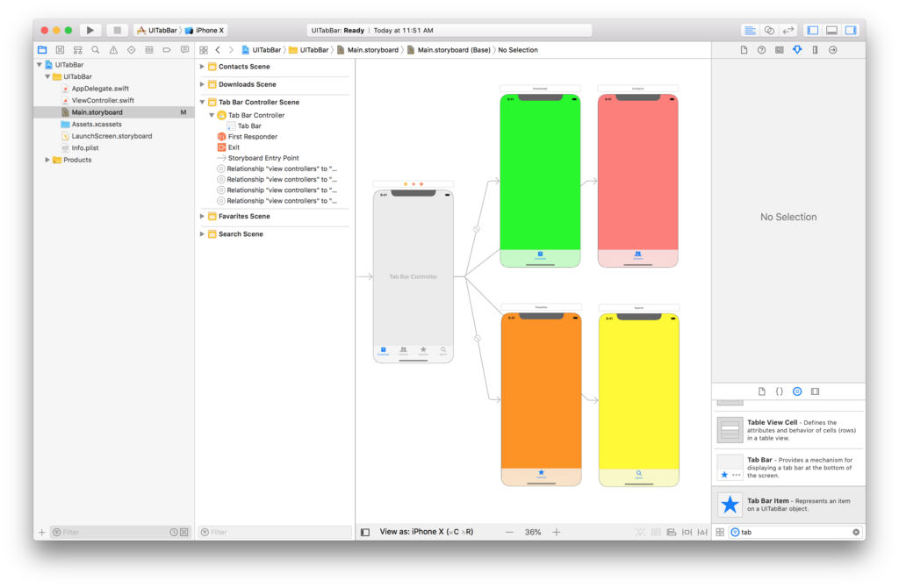Switch to Standard editor

tap(750, 31)
